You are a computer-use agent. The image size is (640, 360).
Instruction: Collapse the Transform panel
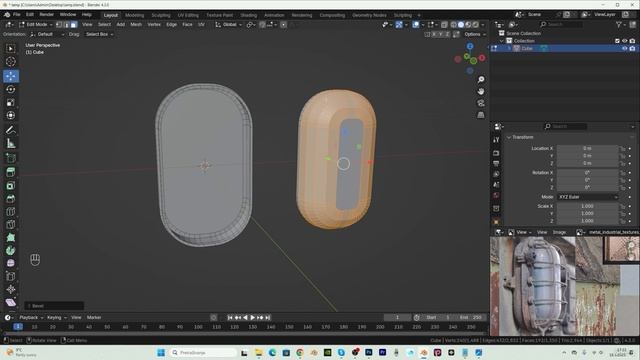point(520,137)
